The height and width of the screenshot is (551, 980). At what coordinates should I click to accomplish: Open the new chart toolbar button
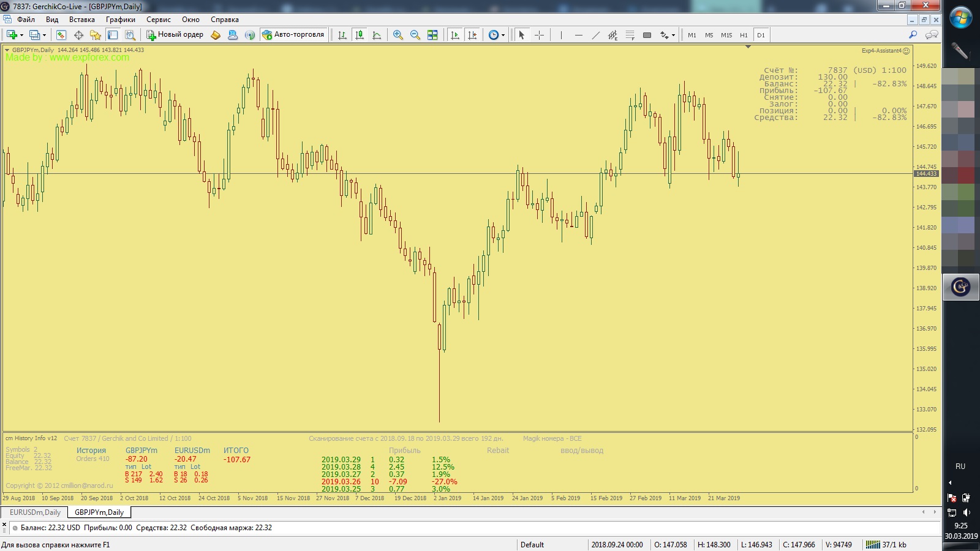tap(12, 35)
